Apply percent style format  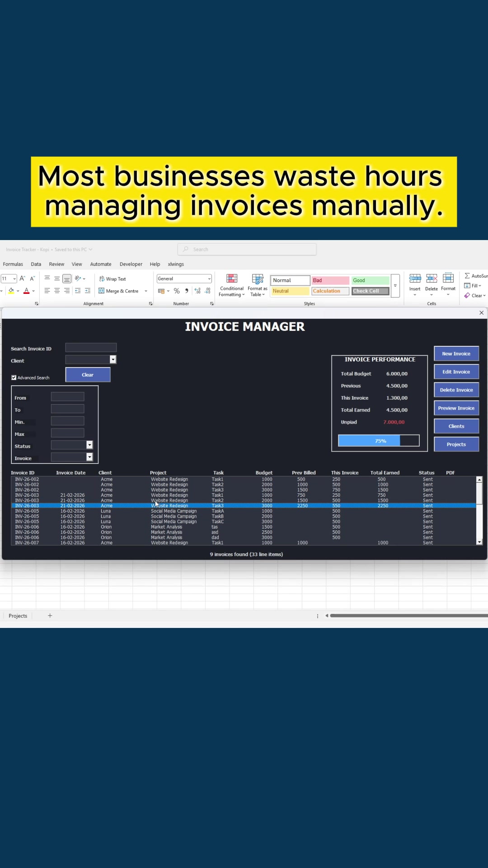[x=177, y=291]
